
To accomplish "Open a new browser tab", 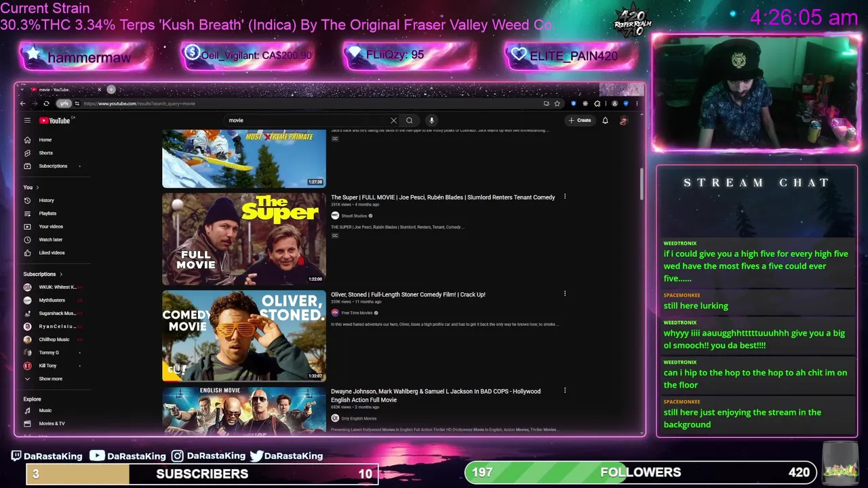I will click(x=111, y=89).
